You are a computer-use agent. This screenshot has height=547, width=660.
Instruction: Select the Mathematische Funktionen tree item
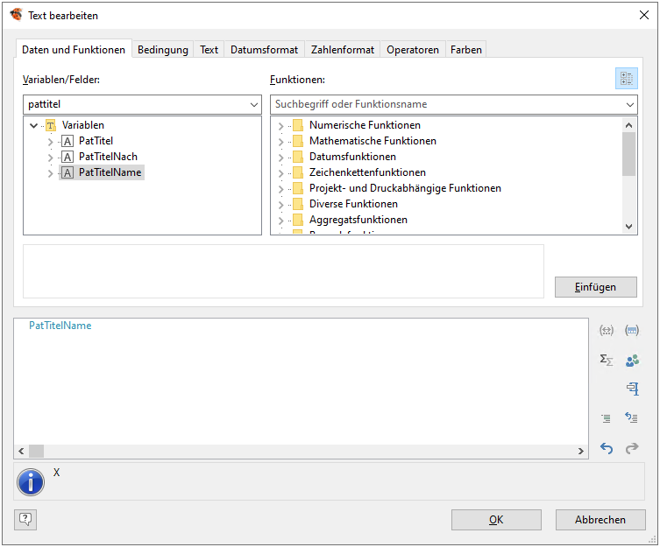point(373,141)
